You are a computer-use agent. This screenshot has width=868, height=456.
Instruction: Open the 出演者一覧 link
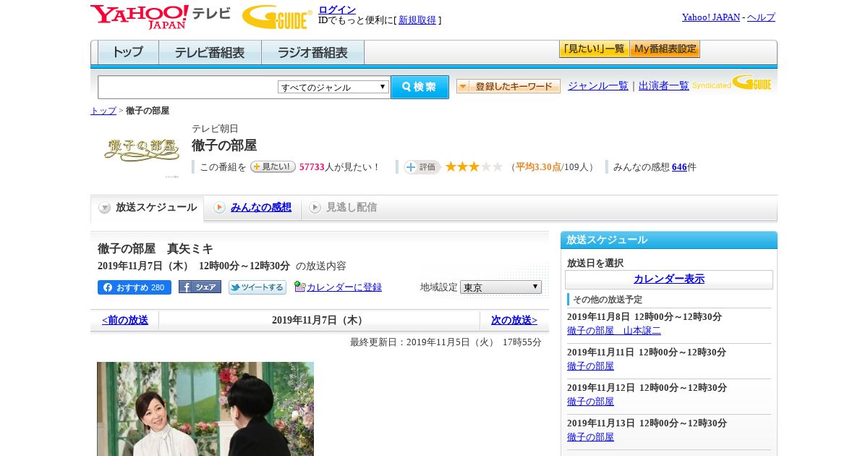coord(664,86)
